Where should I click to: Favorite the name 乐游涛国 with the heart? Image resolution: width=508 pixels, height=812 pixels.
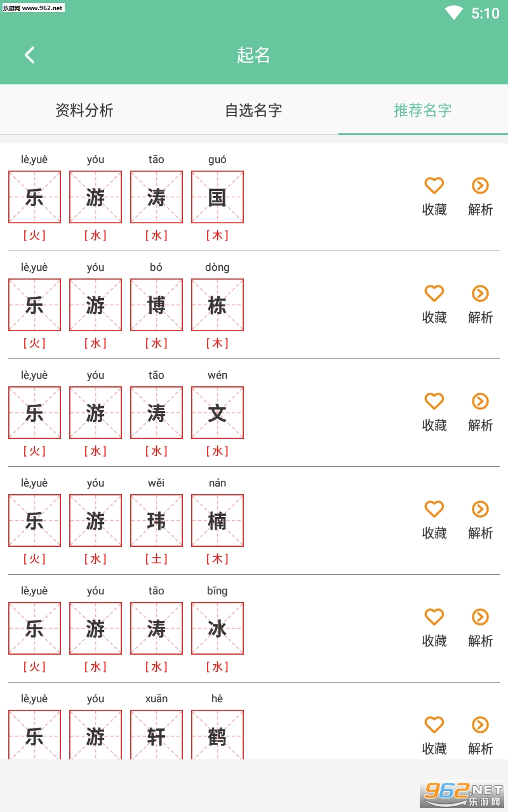[434, 185]
